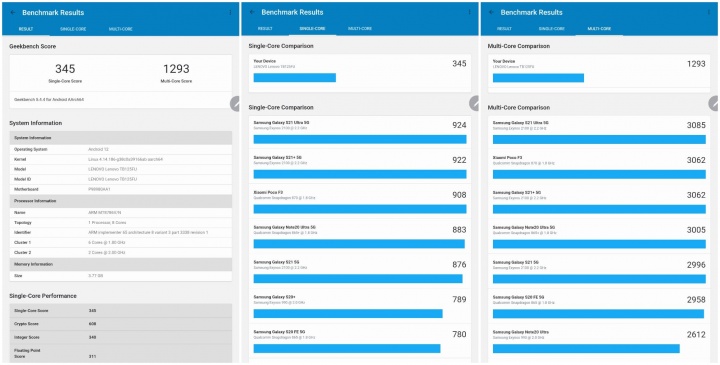Open the Galaxy S21 Ultra 5G entry scoring 3085
The image size is (720, 365).
(x=599, y=132)
